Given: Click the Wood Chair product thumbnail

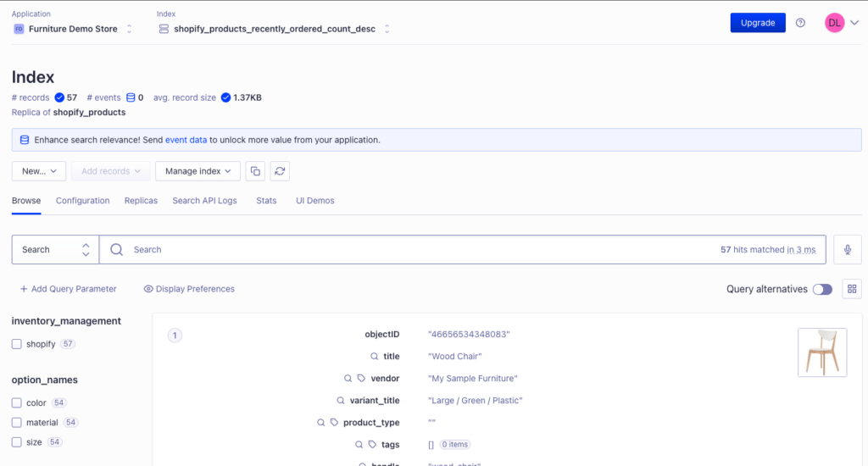Looking at the screenshot, I should coord(822,352).
